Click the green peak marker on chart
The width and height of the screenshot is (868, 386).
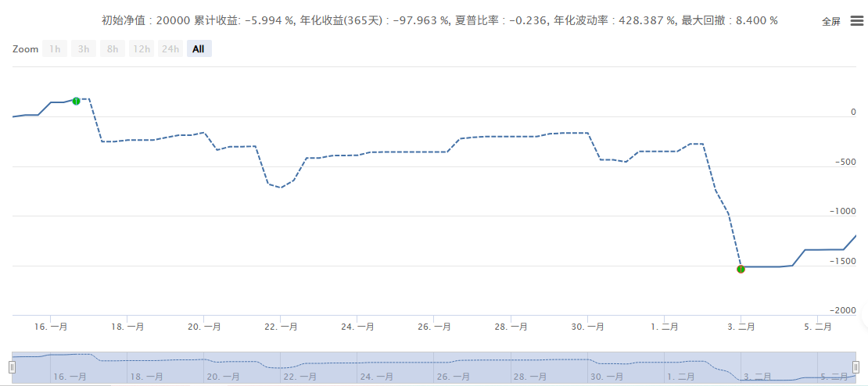[x=76, y=101]
